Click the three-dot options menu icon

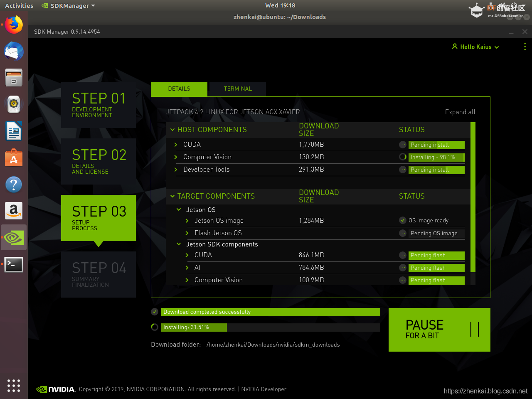(525, 47)
